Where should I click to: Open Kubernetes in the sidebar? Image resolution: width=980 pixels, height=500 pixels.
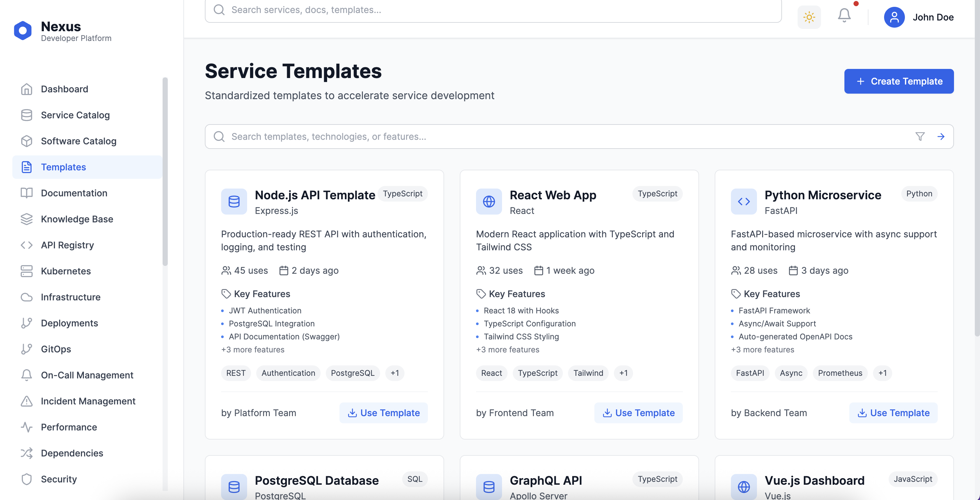click(65, 271)
